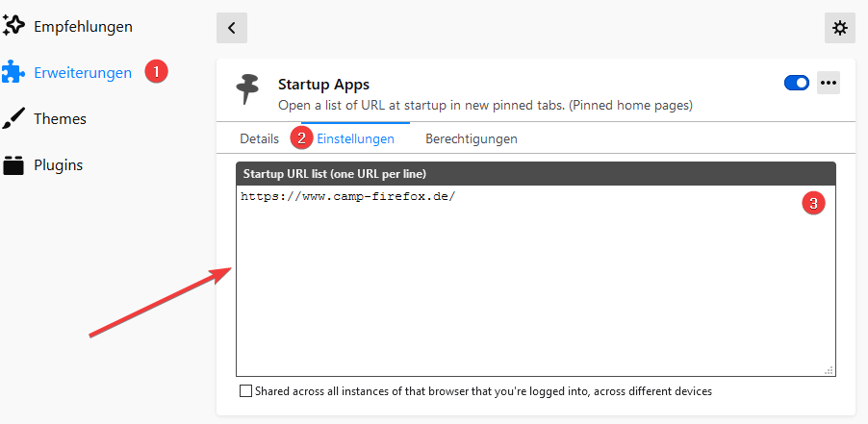Go to the Erweiterungen category
The height and width of the screenshot is (424, 868).
tap(83, 72)
